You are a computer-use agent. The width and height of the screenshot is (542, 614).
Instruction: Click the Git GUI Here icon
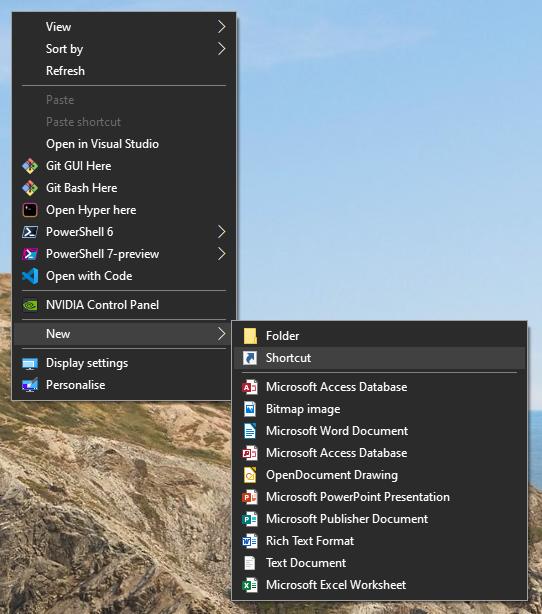(x=30, y=166)
